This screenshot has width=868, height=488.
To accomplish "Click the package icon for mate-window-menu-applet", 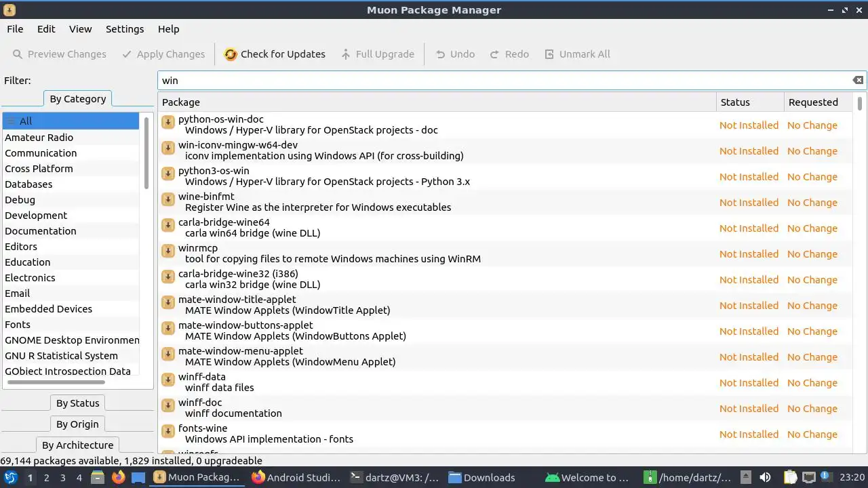I will 168,354.
